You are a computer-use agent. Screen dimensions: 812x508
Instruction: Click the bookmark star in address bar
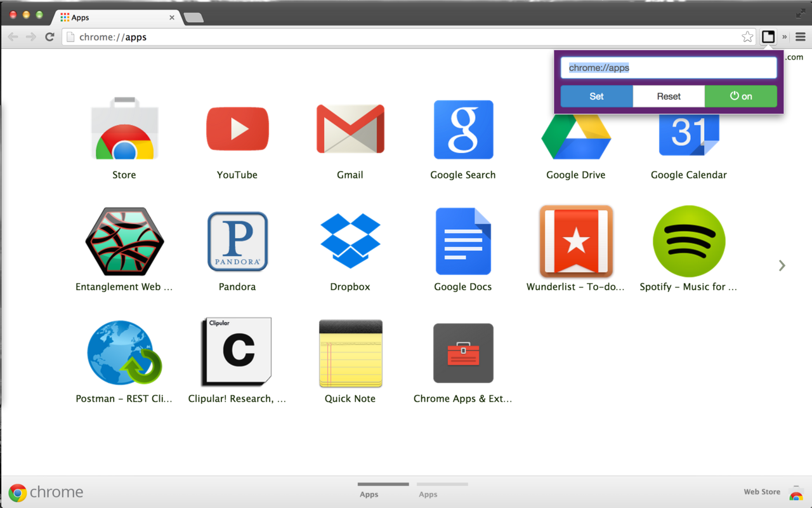click(747, 37)
